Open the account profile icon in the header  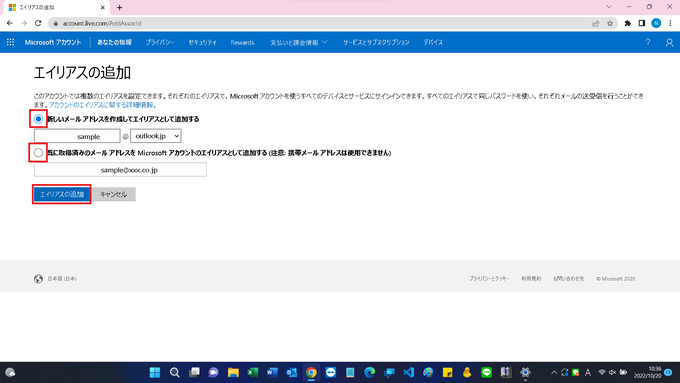pos(669,43)
